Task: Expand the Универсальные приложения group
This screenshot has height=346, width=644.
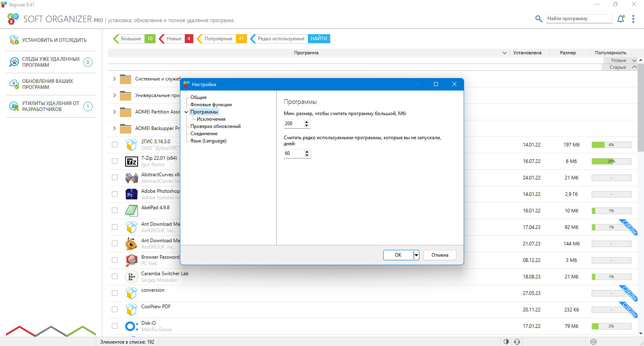Action: click(114, 95)
